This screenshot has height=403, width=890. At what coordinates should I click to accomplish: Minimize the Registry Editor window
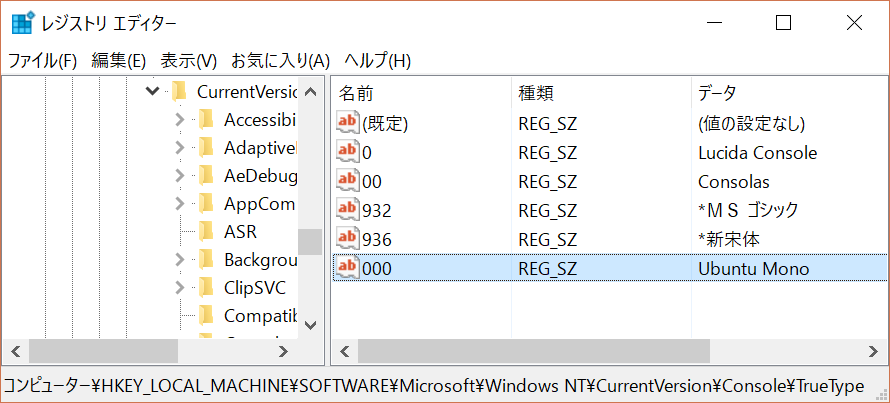pyautogui.click(x=715, y=23)
